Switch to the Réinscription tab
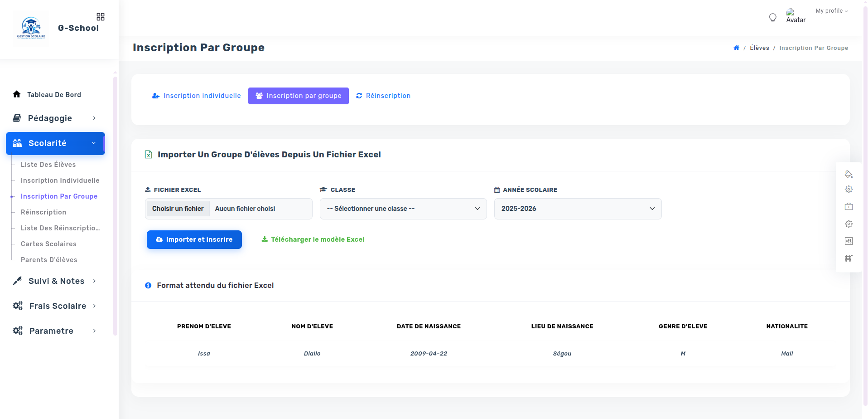Image resolution: width=868 pixels, height=419 pixels. 383,96
